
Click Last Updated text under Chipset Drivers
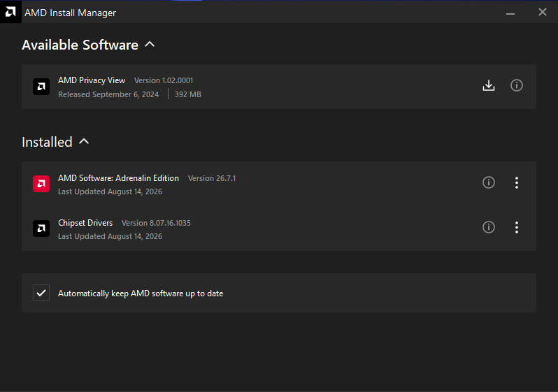pyautogui.click(x=110, y=236)
